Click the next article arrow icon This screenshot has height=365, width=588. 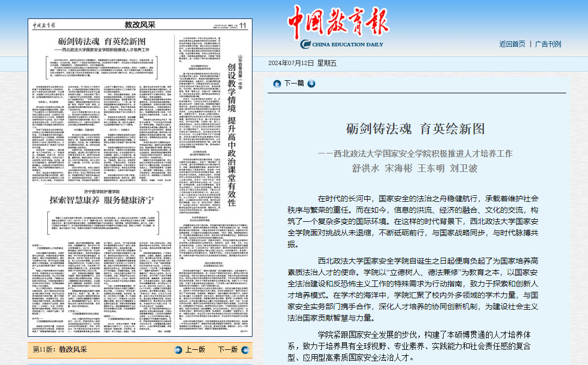pos(311,84)
